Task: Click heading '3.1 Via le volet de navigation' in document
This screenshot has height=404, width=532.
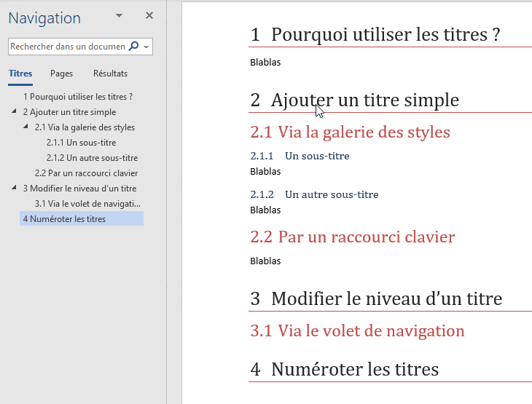Action: coord(357,330)
